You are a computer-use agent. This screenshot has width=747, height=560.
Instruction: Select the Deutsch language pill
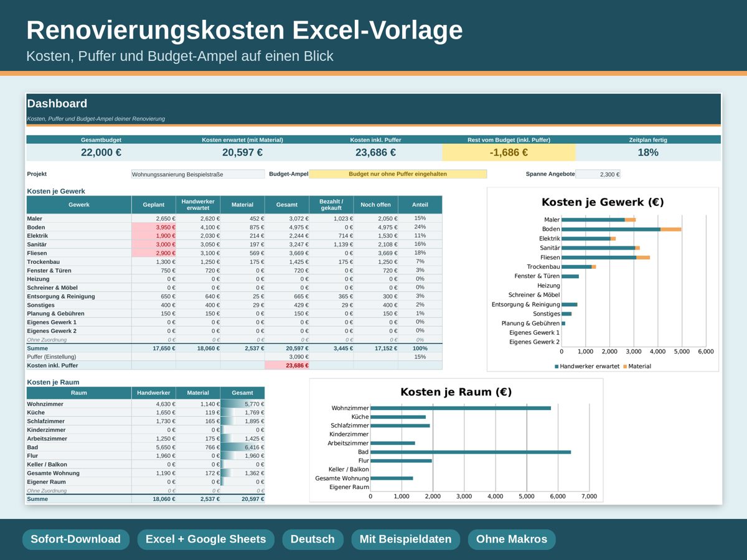pos(312,539)
